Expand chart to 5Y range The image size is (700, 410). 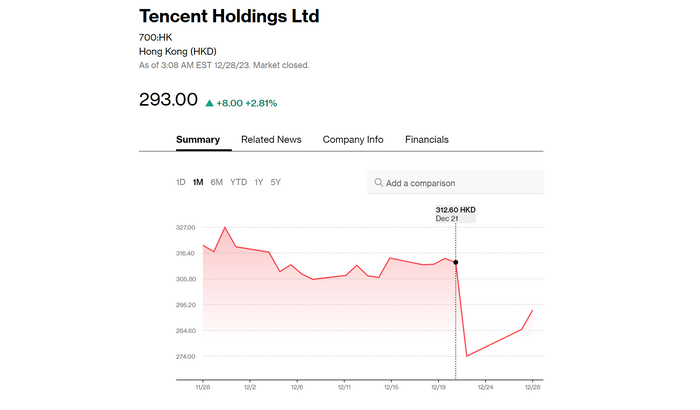(x=276, y=182)
